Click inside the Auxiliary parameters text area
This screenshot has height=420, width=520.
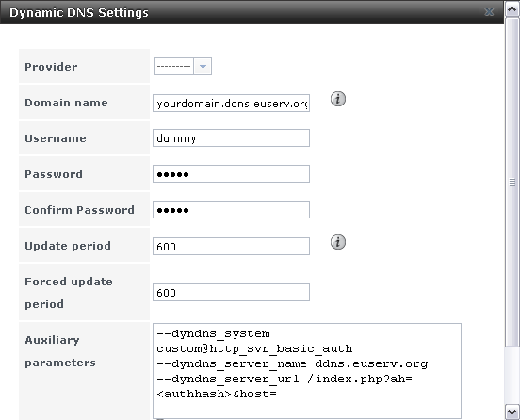pos(307,371)
